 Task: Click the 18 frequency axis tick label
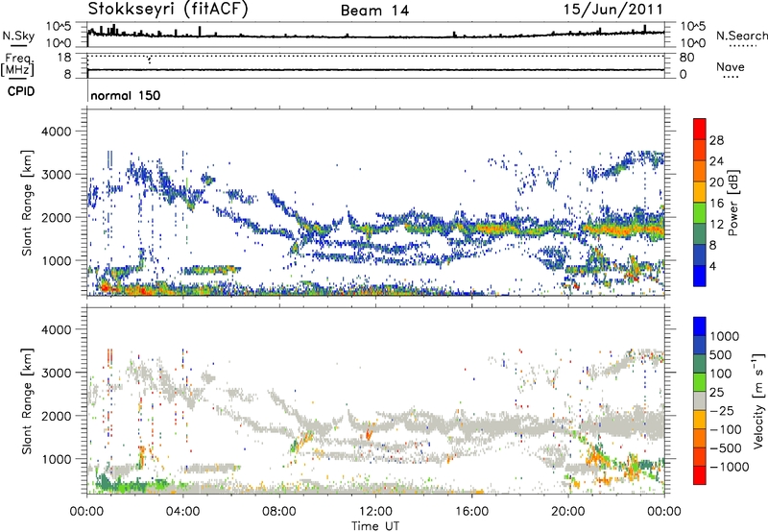[x=63, y=58]
